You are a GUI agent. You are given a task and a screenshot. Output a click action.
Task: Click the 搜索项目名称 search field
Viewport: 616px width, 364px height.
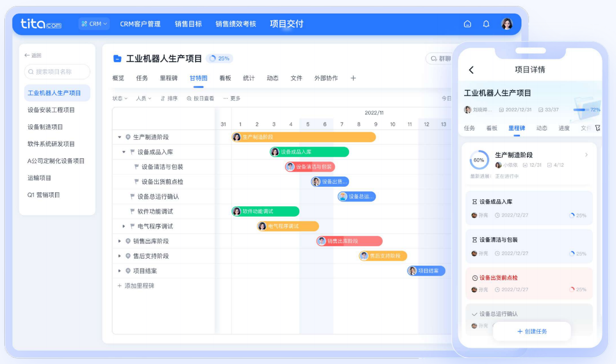tap(57, 72)
